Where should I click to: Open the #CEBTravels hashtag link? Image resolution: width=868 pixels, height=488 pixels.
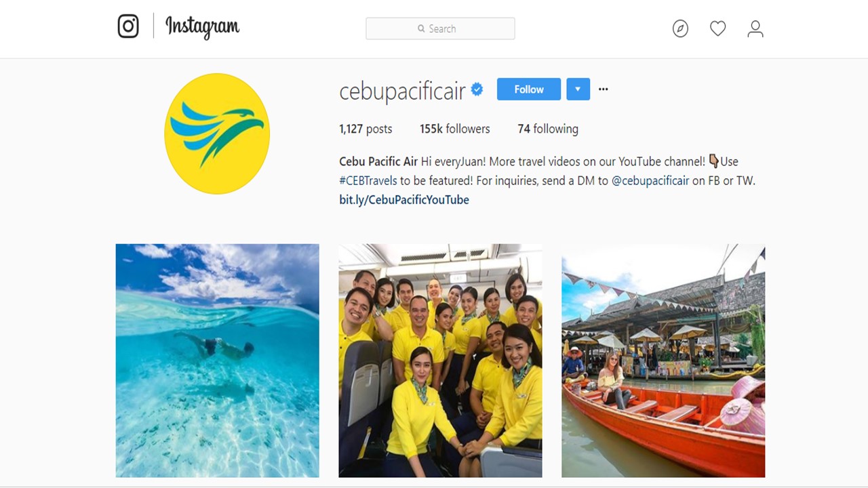coord(368,180)
